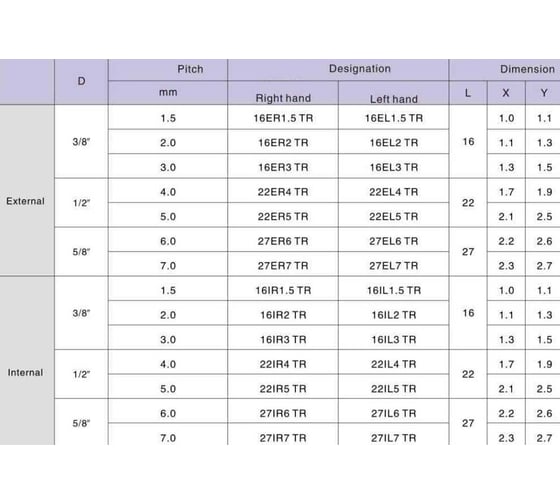The image size is (560, 504).
Task: Select the Right hand subheader
Action: pos(283,98)
